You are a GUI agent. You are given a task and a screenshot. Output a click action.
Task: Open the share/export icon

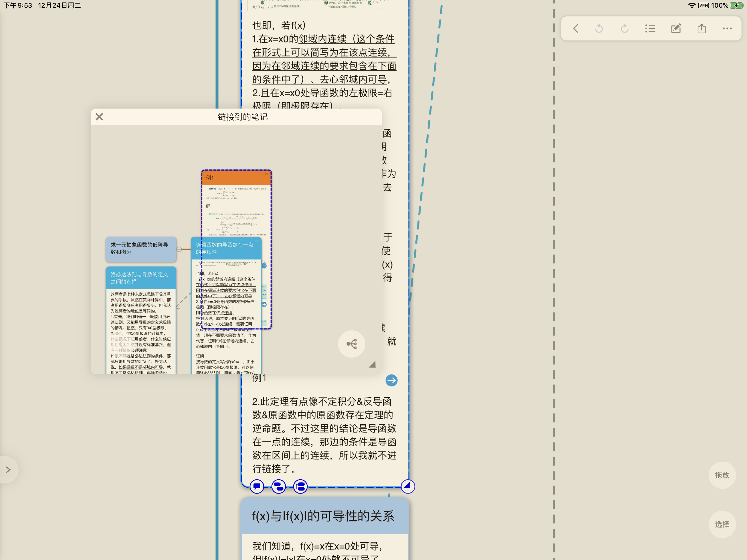pos(702,28)
